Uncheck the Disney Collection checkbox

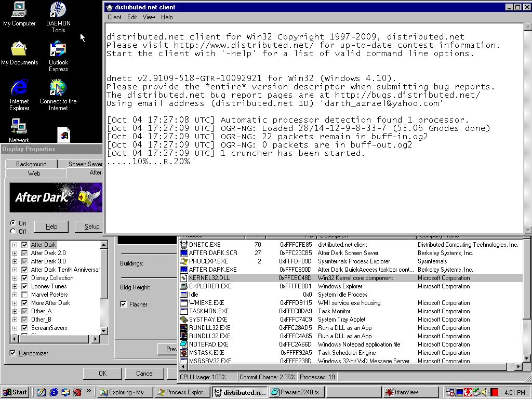pyautogui.click(x=24, y=278)
